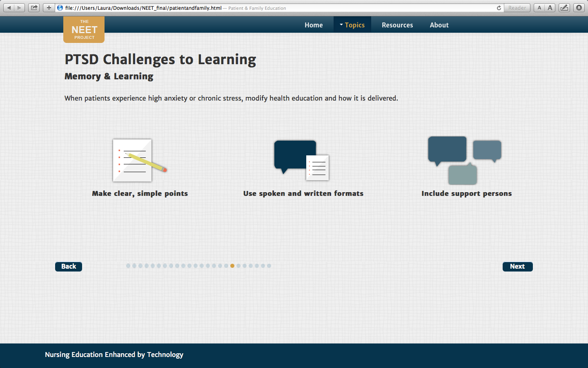Go to the Home page
Viewport: 588px width, 368px height.
tap(314, 25)
